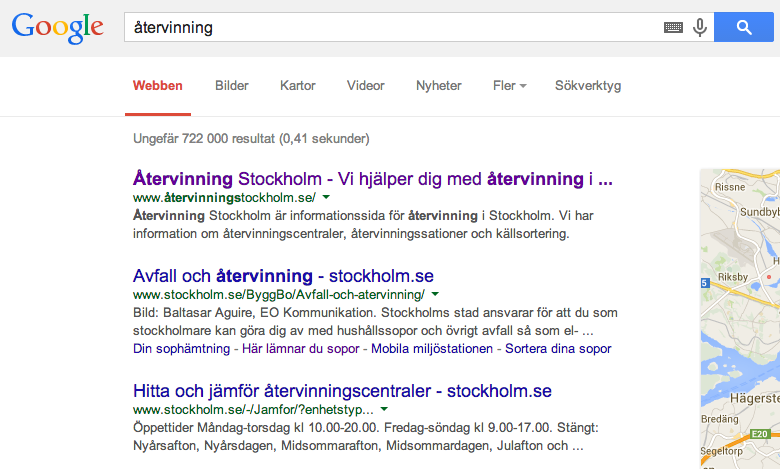Switch to the Bilder tab
The width and height of the screenshot is (780, 469).
click(x=232, y=86)
